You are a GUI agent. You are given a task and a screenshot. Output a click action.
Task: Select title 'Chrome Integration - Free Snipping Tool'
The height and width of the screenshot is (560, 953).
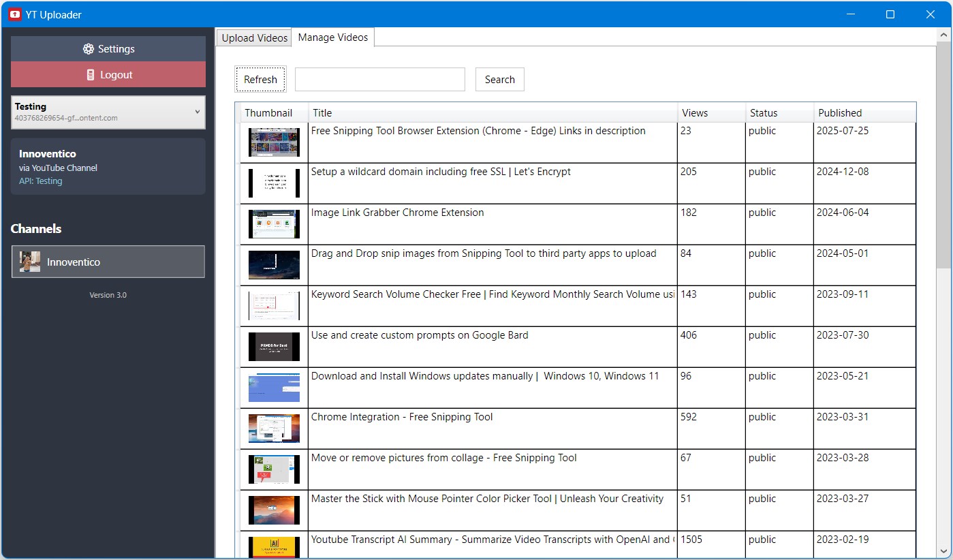click(402, 417)
